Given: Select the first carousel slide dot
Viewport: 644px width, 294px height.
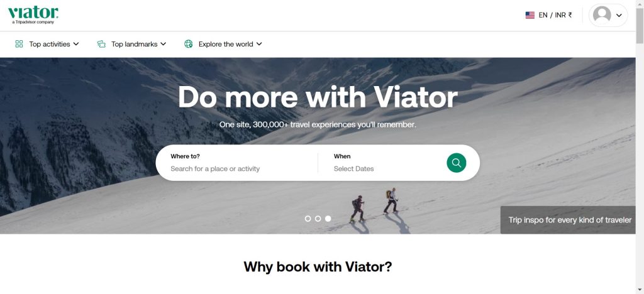Looking at the screenshot, I should click(x=308, y=219).
